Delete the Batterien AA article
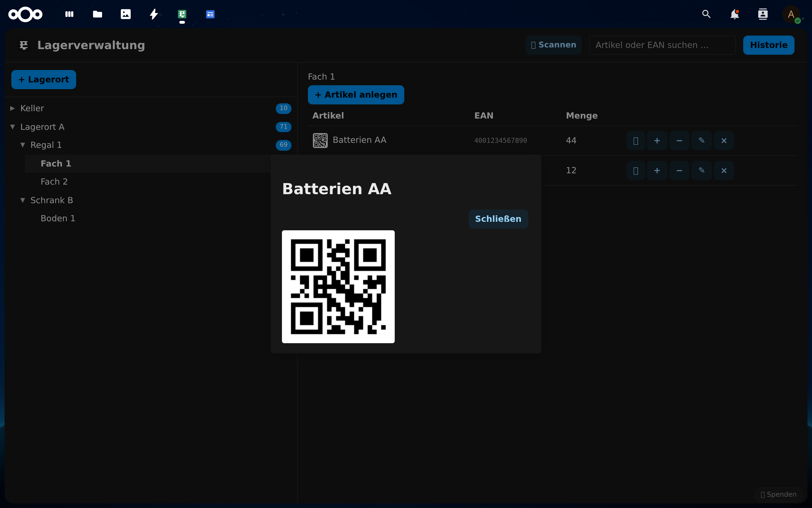 724,141
